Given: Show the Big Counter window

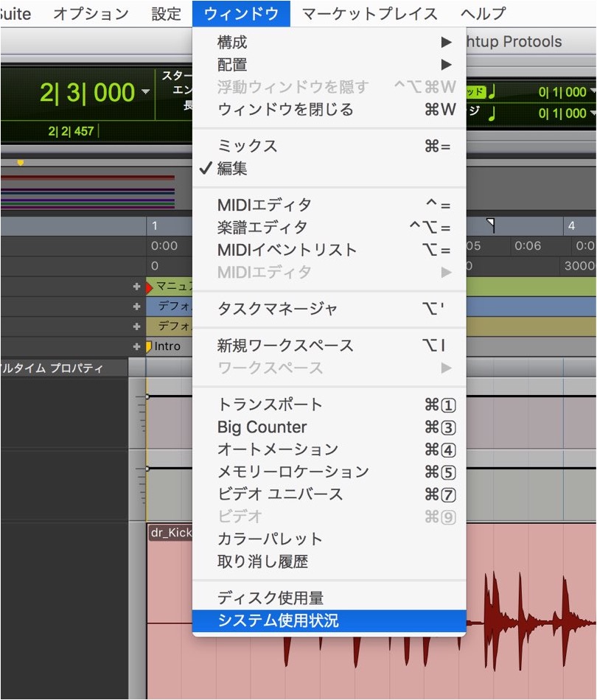Looking at the screenshot, I should tap(329, 427).
